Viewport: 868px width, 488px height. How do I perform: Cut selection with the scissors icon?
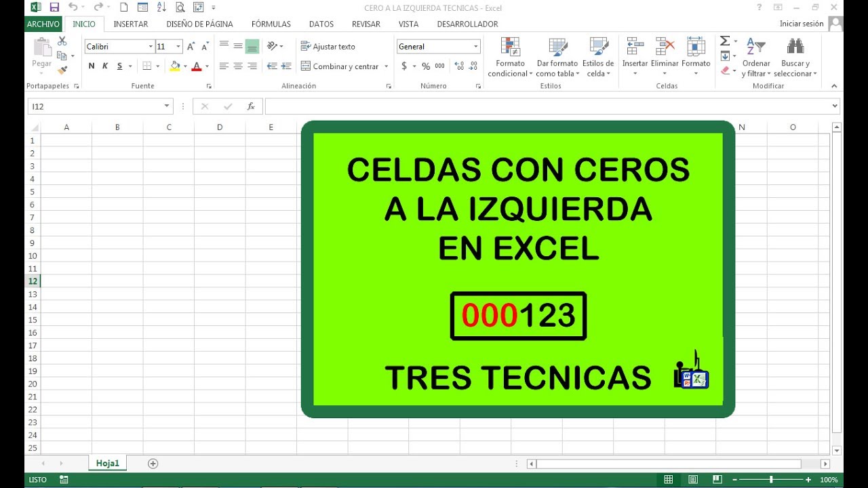(62, 41)
